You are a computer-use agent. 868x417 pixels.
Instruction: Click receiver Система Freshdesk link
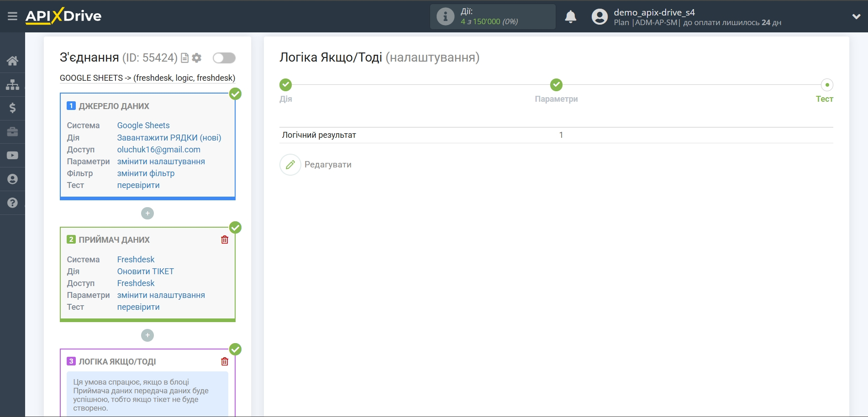(136, 260)
